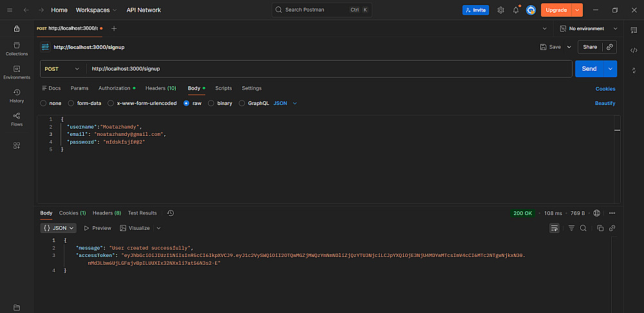Open the body JSON format dropdown
The height and width of the screenshot is (313, 644).
click(x=285, y=103)
